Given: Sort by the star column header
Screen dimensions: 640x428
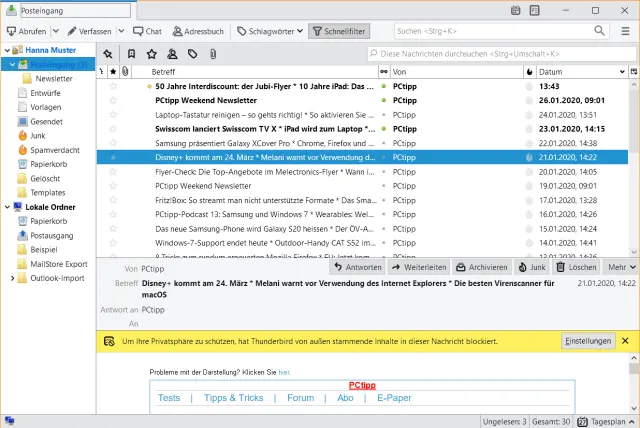Looking at the screenshot, I should click(x=113, y=72).
